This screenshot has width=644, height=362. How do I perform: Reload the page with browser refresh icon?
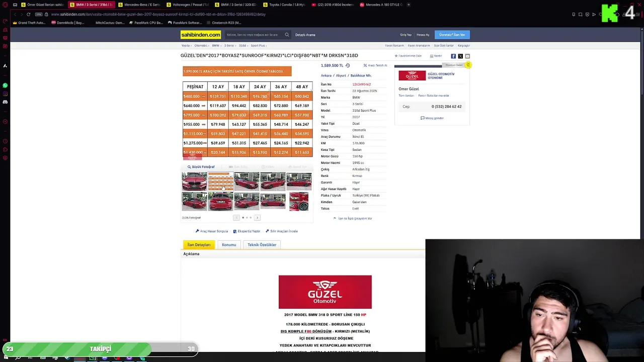[x=28, y=14]
